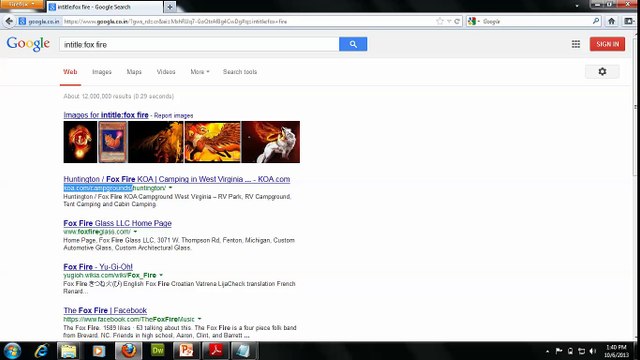Expand the More search options dropdown
Viewport: 640px width, 360px height.
[x=200, y=72]
